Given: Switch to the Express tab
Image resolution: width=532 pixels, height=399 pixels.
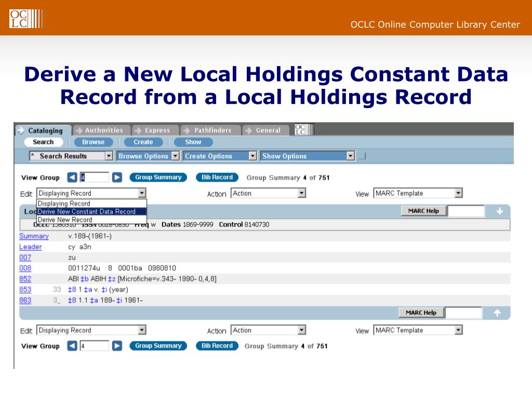Looking at the screenshot, I should 155,130.
